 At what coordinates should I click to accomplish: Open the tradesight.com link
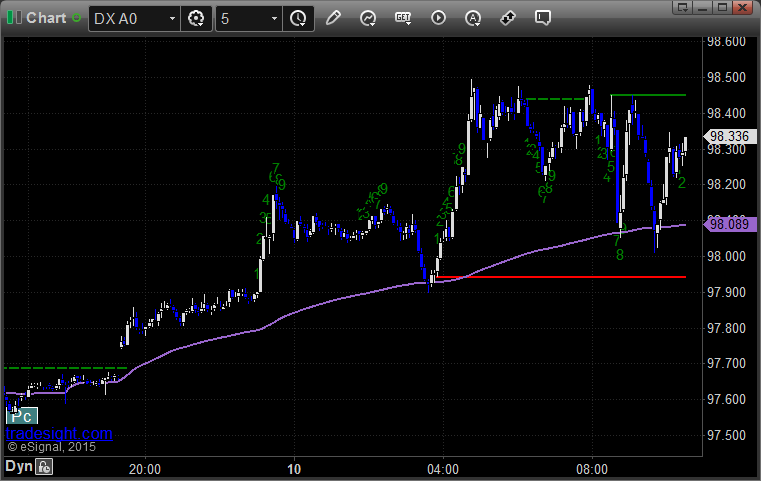(59, 433)
